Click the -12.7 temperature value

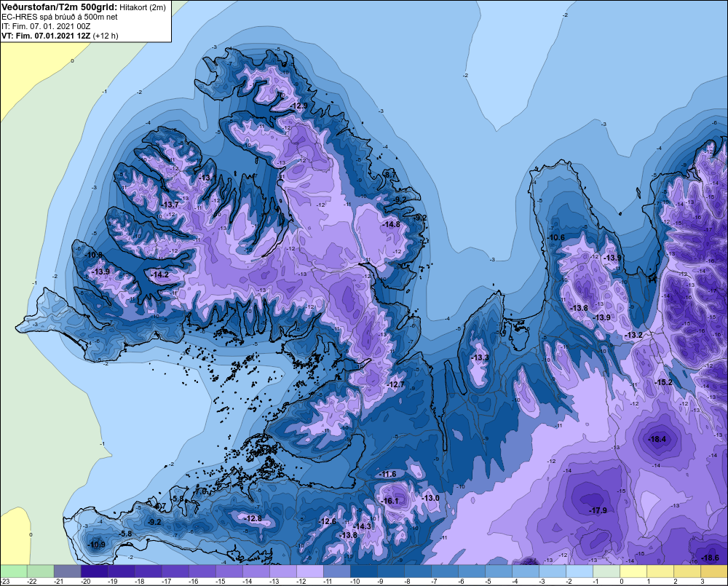coord(396,384)
